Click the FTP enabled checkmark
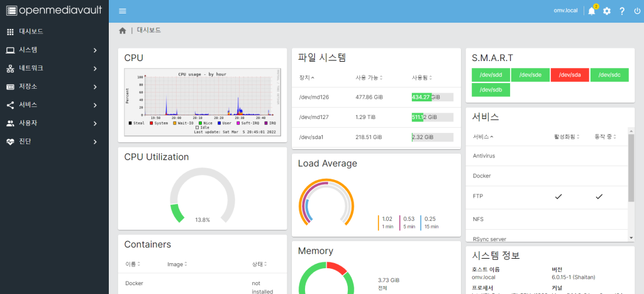Viewport: 644px width, 294px height. coord(558,196)
